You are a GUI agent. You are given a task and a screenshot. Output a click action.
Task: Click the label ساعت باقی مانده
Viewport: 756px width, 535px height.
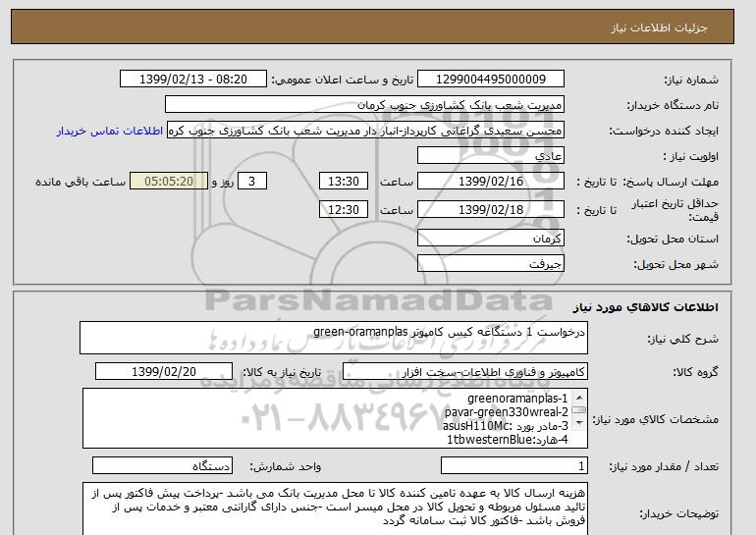click(x=81, y=182)
